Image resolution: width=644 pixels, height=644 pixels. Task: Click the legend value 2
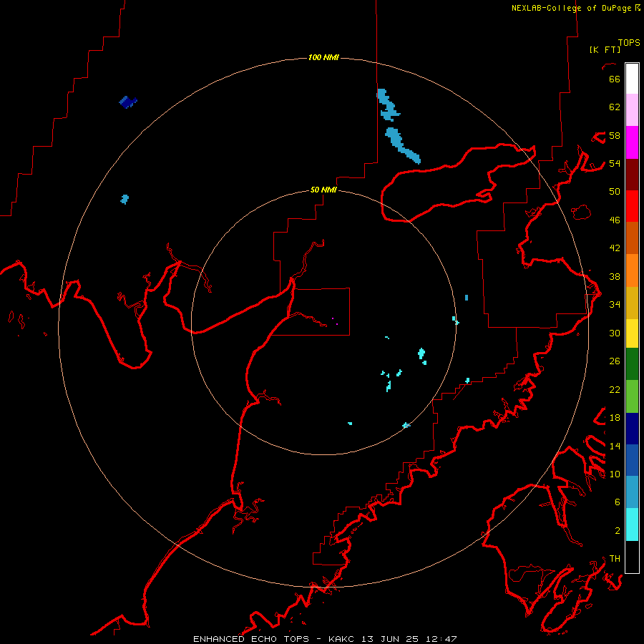point(617,531)
